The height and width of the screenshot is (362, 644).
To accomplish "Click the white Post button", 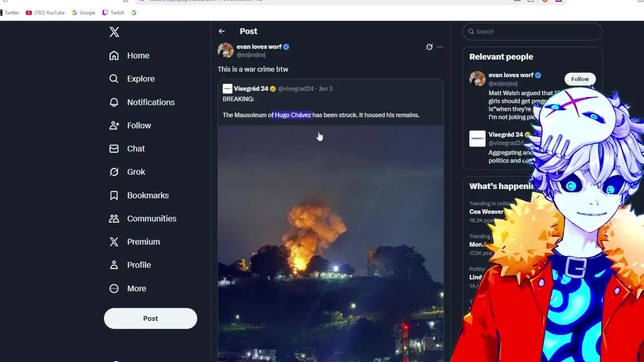I will pyautogui.click(x=150, y=318).
